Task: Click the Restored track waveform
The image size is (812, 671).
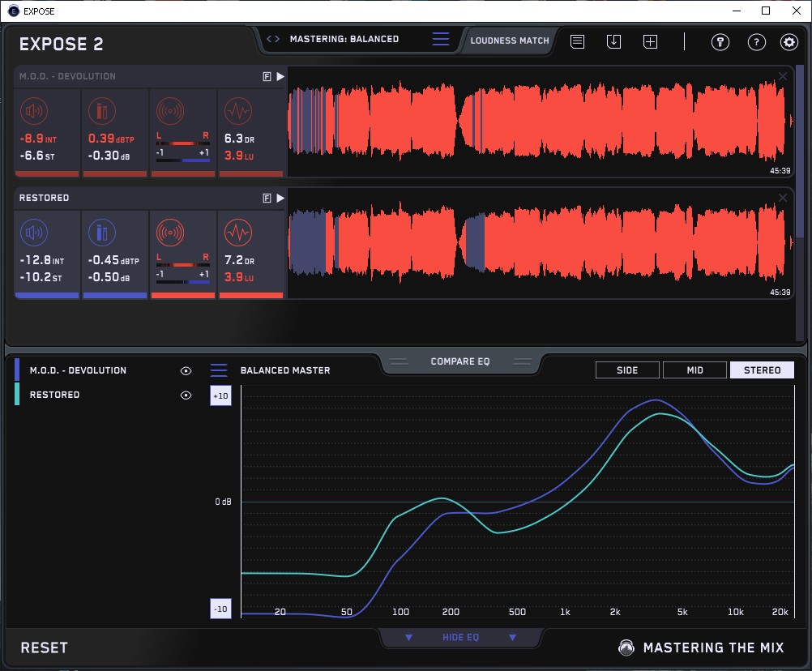Action: coord(541,243)
